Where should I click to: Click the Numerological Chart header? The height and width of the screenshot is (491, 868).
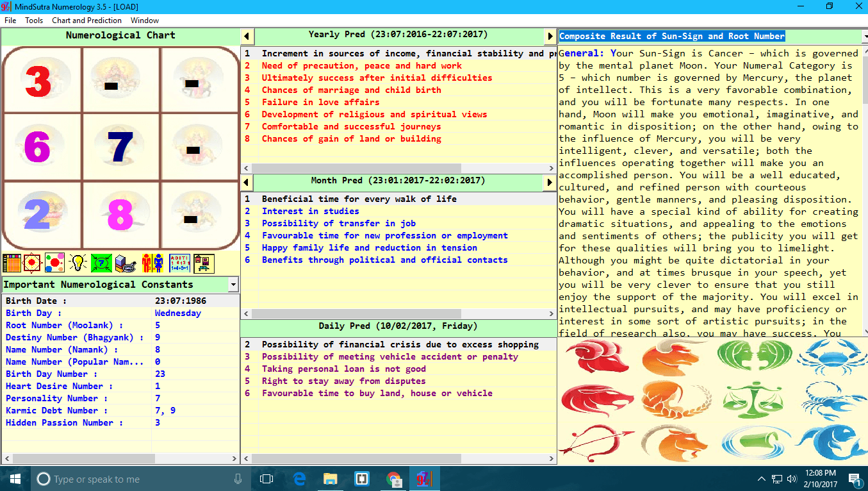pyautogui.click(x=120, y=36)
